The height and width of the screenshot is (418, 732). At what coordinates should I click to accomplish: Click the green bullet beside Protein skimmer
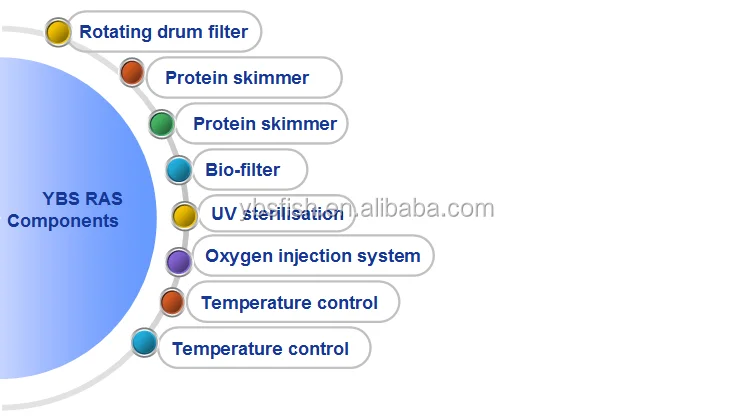[161, 124]
